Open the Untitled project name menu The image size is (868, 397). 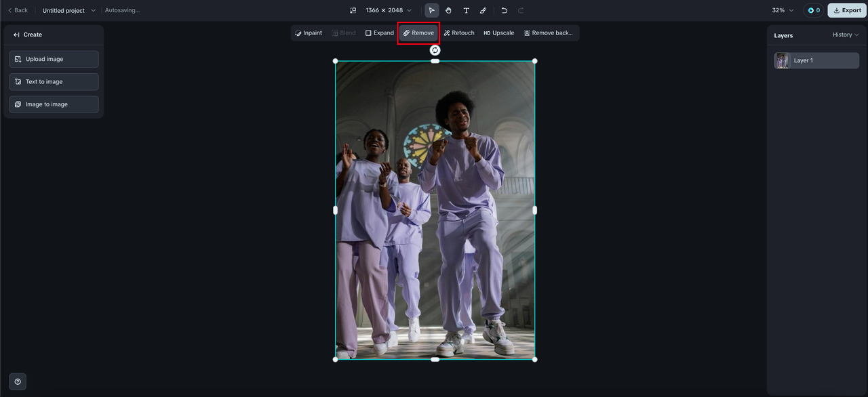pyautogui.click(x=69, y=10)
